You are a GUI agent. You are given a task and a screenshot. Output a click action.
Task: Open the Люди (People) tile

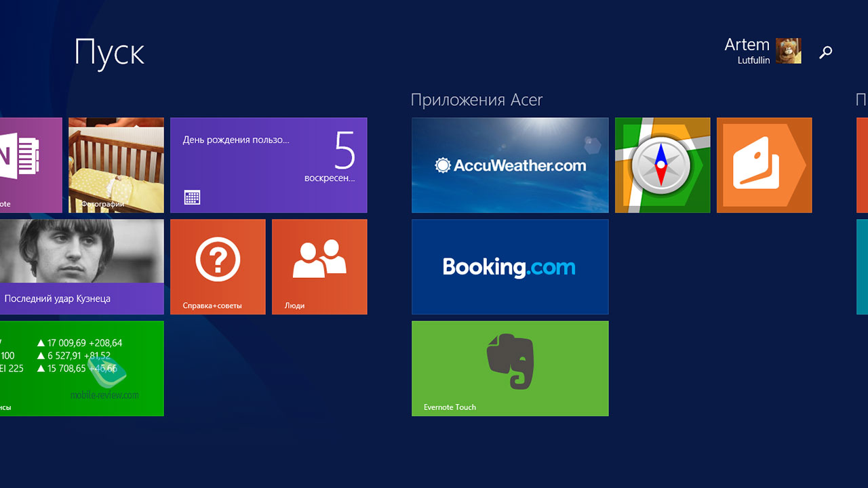pos(319,267)
